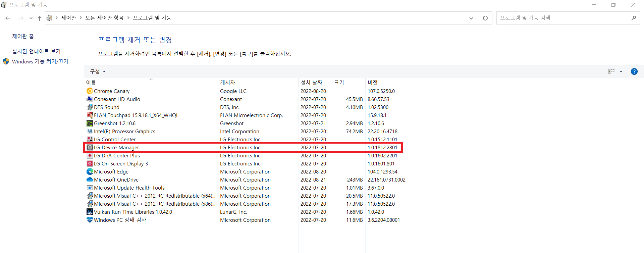Click the refresh button beside the address bar
644x253 pixels.
485,18
